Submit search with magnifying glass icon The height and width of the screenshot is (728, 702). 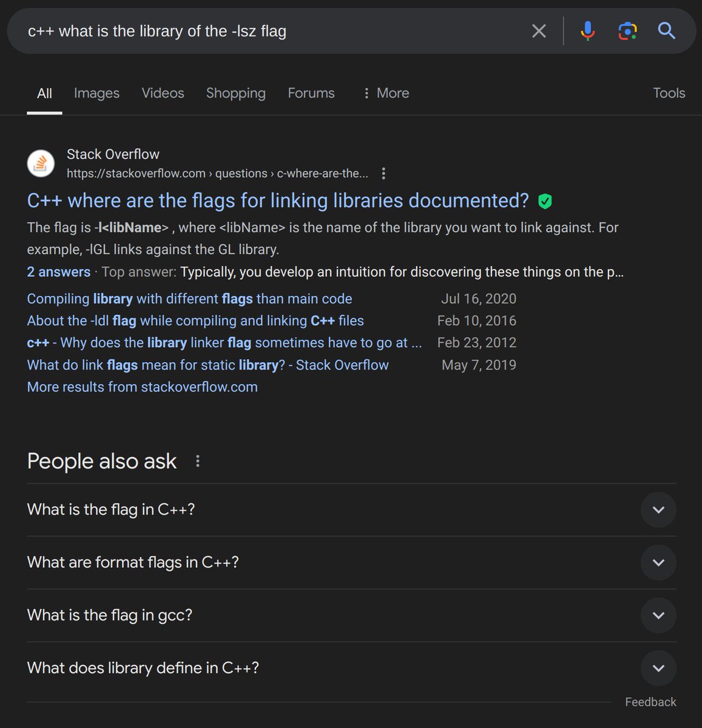click(x=667, y=30)
